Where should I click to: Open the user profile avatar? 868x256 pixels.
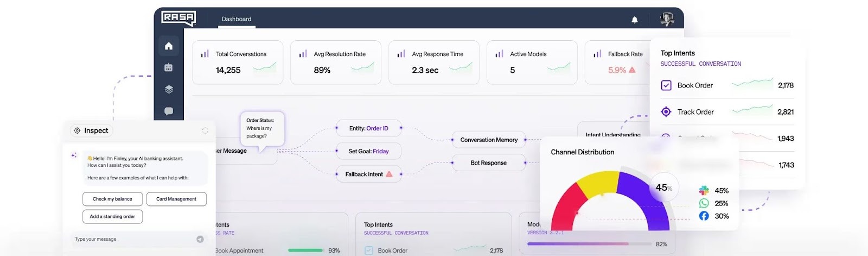point(667,18)
